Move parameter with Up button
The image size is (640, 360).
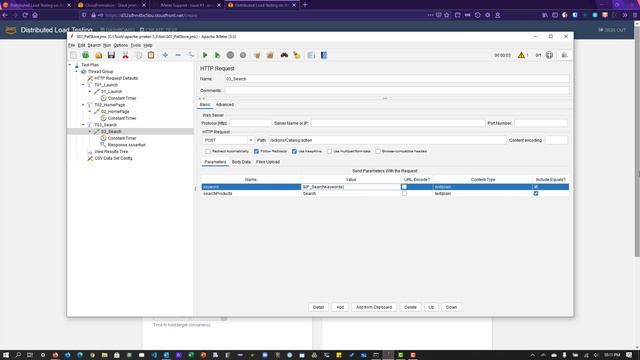pos(431,307)
